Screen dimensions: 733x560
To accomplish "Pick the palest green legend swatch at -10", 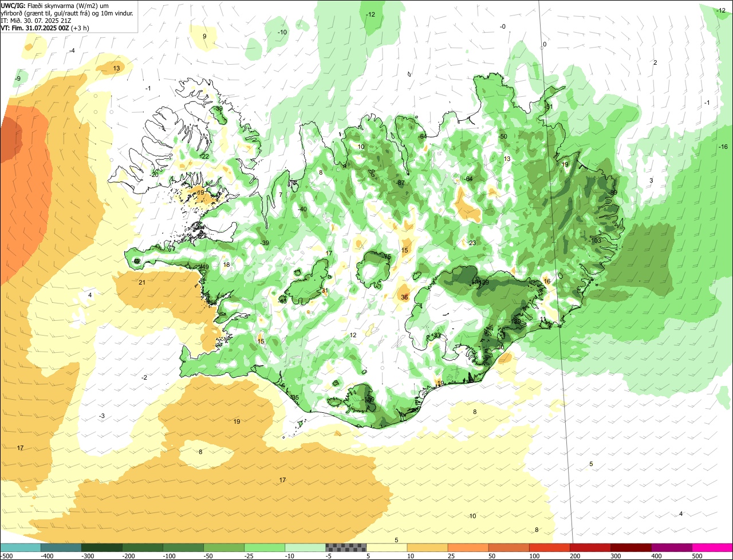I will 305,547.
